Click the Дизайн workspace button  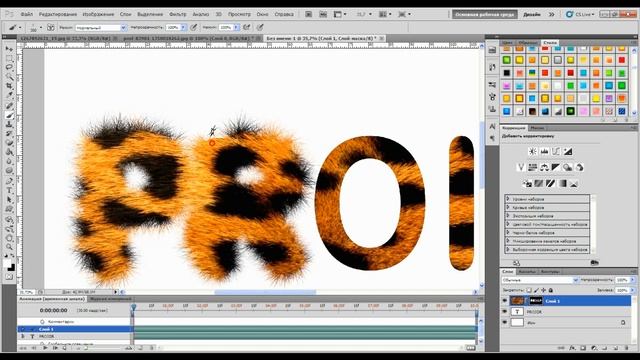point(532,14)
